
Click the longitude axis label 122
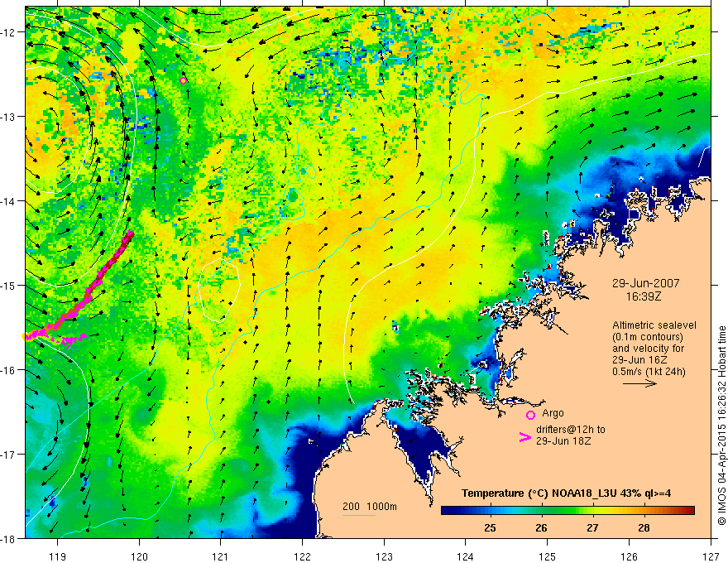pos(302,556)
